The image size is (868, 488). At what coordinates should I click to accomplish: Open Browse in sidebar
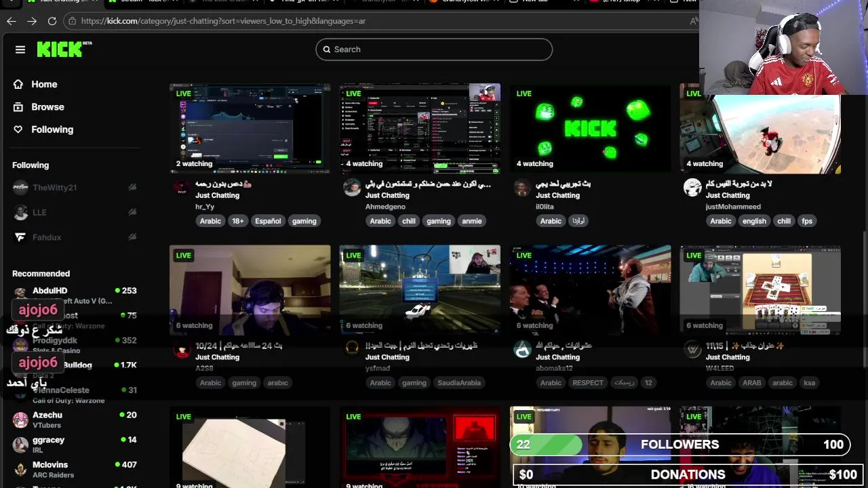point(47,107)
